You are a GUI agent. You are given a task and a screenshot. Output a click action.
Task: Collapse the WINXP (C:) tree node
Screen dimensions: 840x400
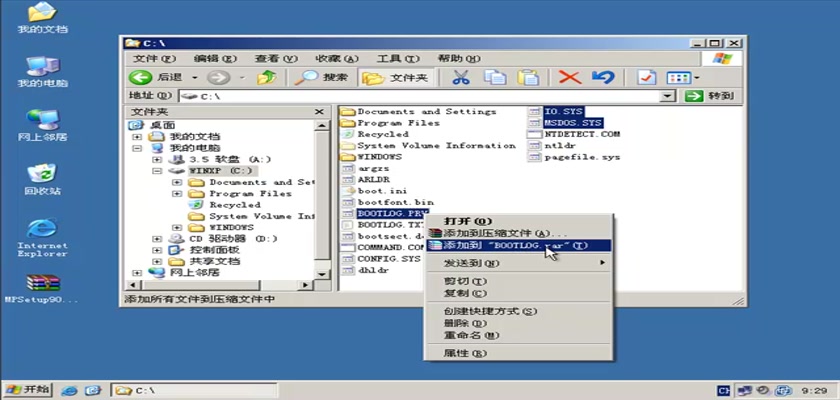tap(156, 171)
